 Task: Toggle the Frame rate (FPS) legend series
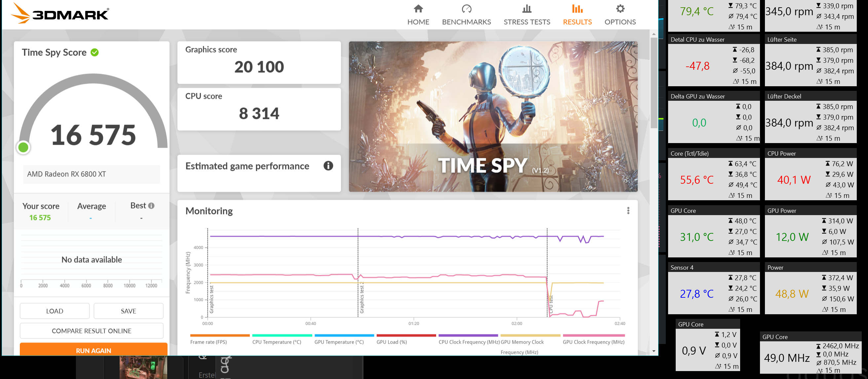point(208,342)
